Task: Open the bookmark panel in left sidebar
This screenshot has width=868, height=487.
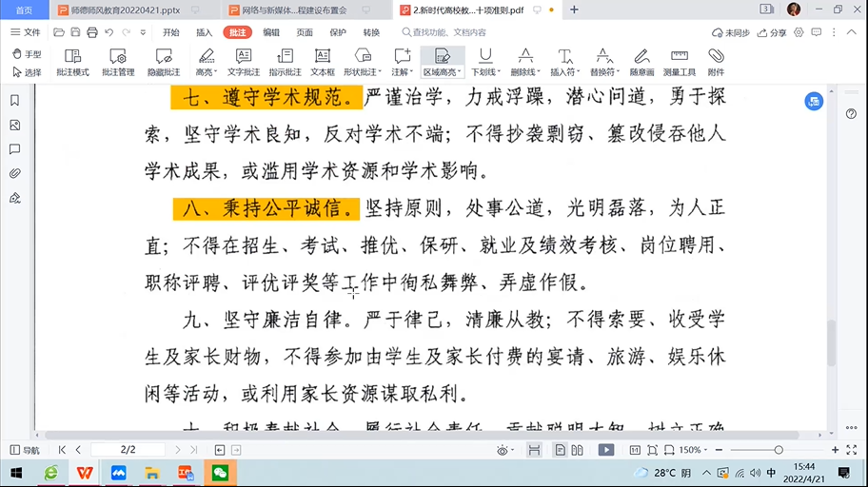Action: click(14, 101)
